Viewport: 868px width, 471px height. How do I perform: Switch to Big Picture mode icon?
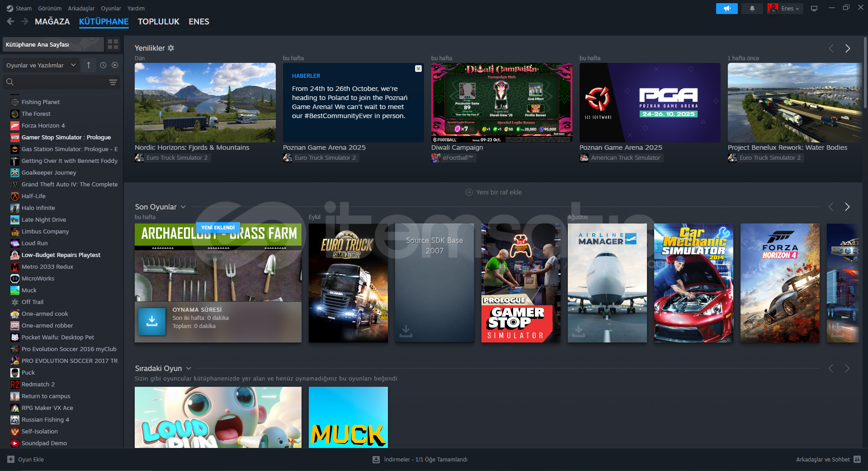point(814,9)
